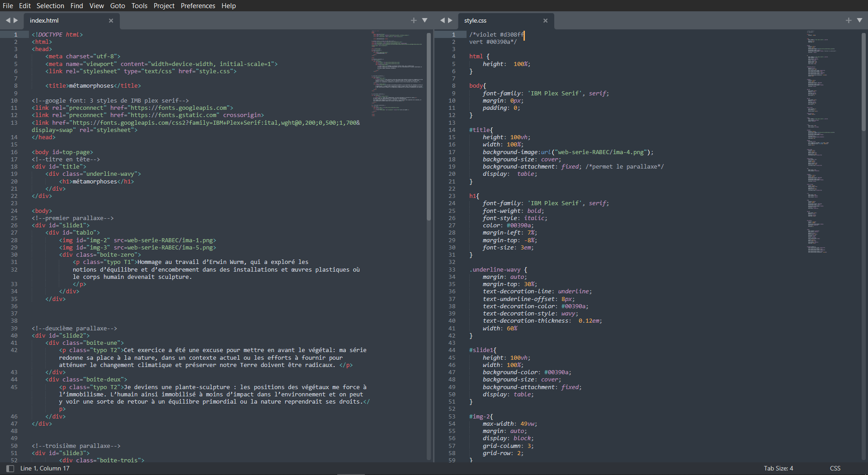
Task: Open the View menu
Action: click(x=96, y=5)
